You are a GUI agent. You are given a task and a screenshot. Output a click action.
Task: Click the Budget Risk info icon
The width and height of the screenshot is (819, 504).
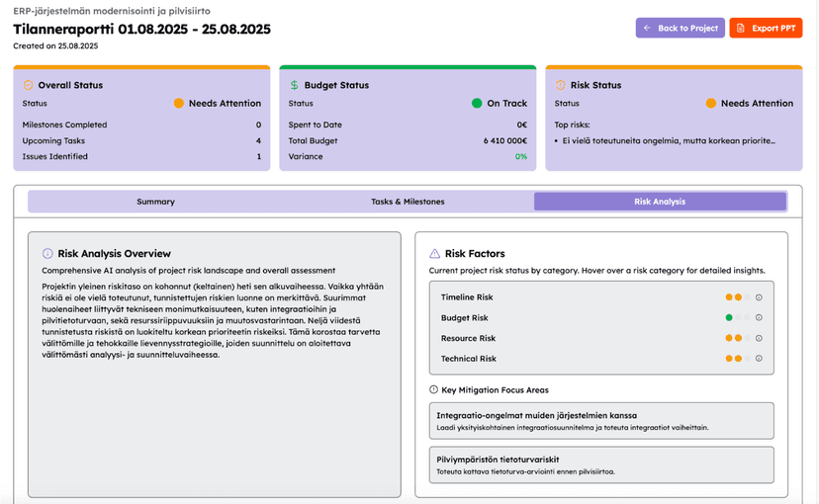(x=759, y=318)
